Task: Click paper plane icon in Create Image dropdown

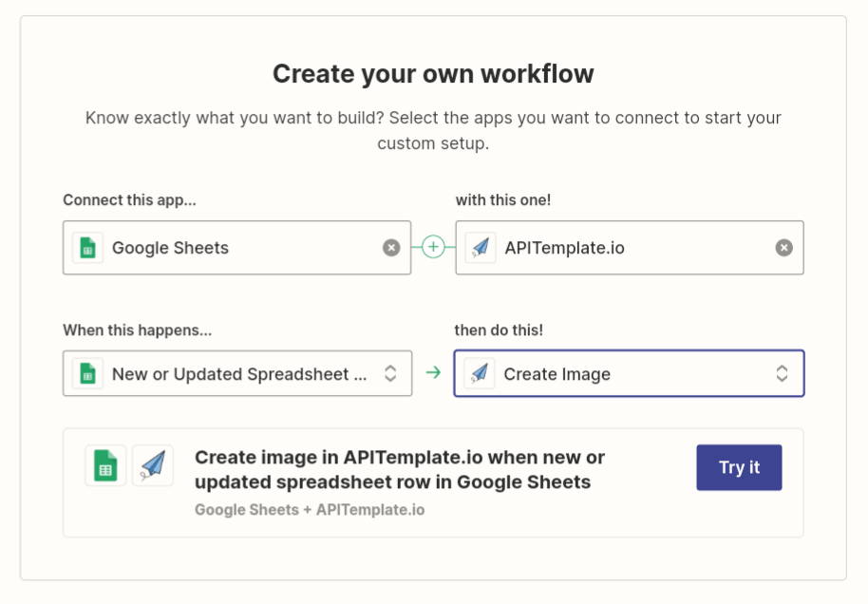Action: [480, 373]
